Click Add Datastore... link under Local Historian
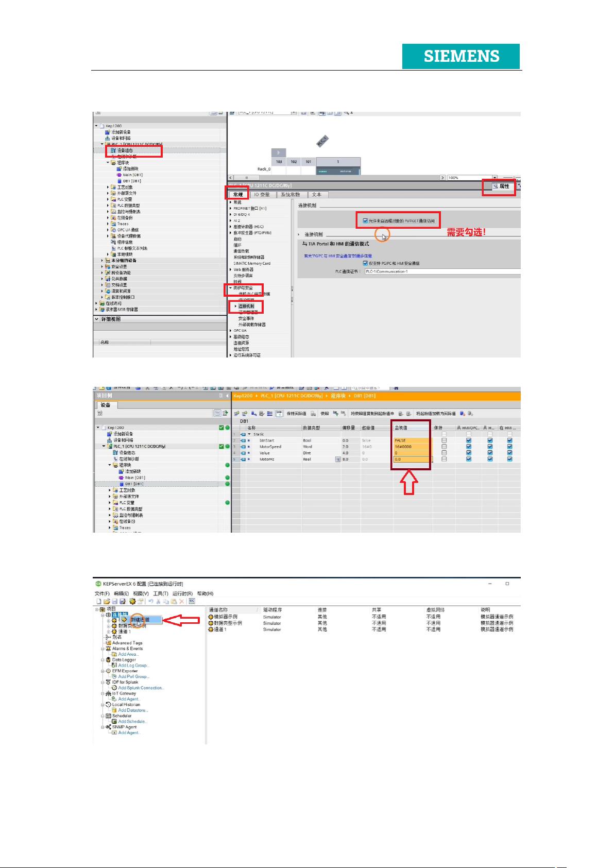The width and height of the screenshot is (614, 868). [x=133, y=710]
